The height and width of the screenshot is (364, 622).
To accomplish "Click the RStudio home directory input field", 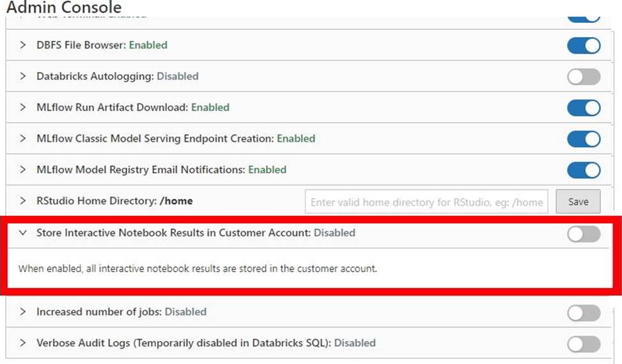I will click(427, 202).
